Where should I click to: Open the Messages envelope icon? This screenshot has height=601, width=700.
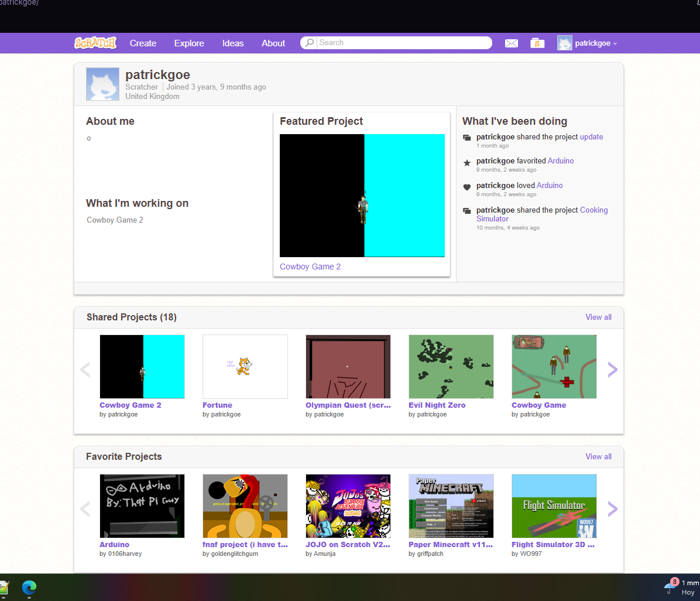click(x=512, y=43)
